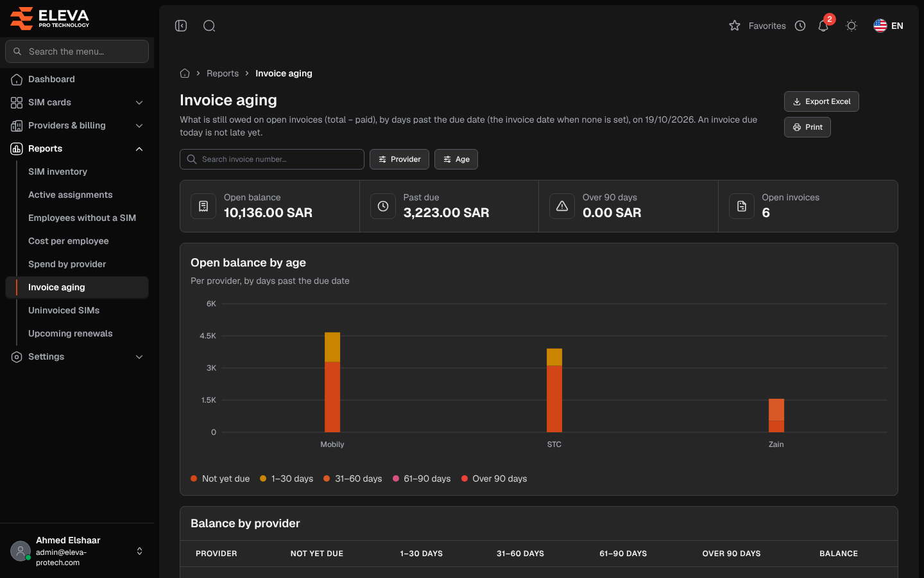Go to home via breadcrumb icon
924x578 pixels.
pyautogui.click(x=185, y=73)
